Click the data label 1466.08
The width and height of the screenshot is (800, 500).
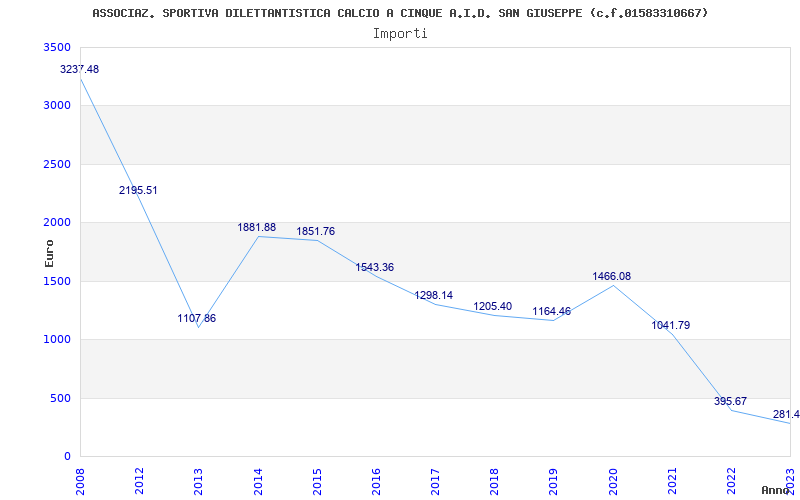click(612, 277)
